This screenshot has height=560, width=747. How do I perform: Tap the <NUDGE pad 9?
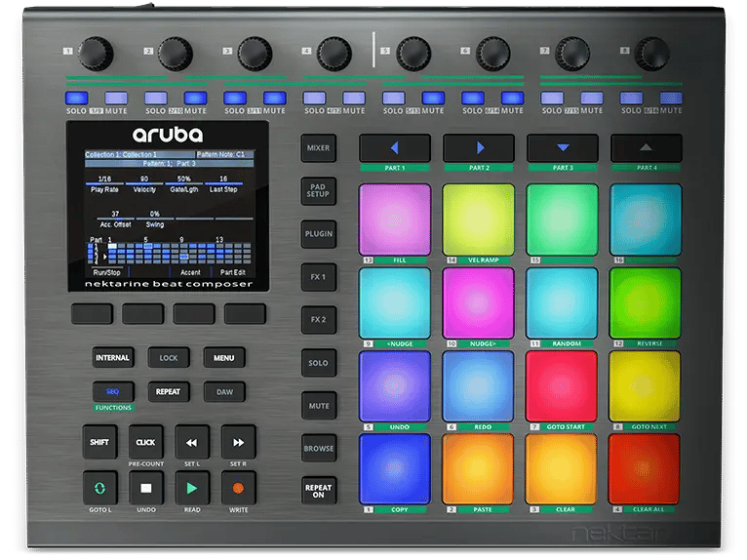click(394, 303)
